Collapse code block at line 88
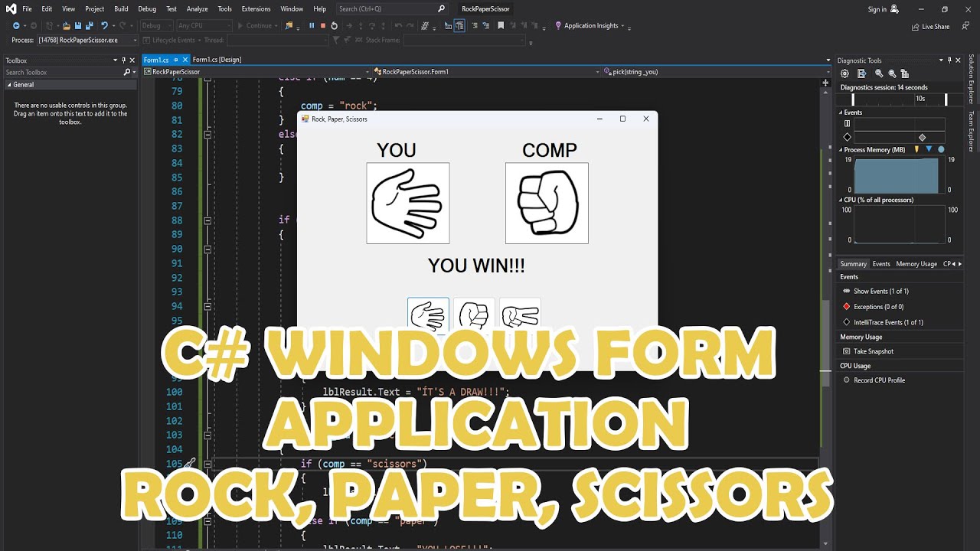This screenshot has width=980, height=551. 207,220
